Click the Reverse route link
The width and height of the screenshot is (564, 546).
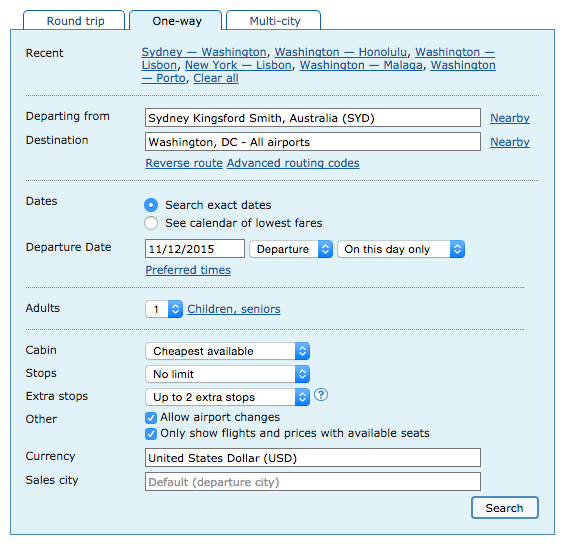(x=184, y=163)
